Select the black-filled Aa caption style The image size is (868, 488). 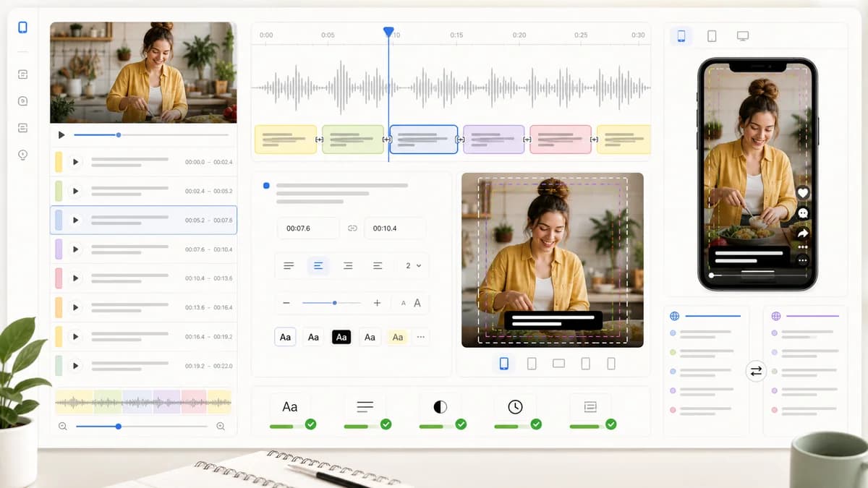pos(341,337)
